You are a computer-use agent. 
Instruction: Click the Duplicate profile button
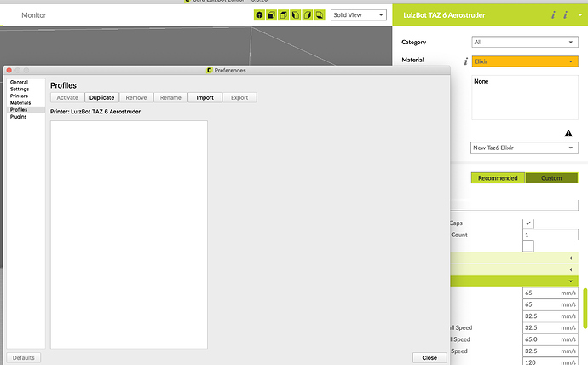pos(102,97)
